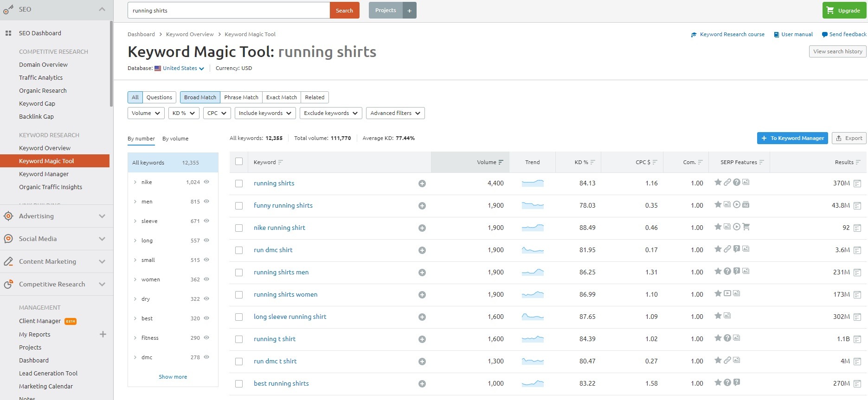
Task: Open Keyword Overview in sidebar
Action: click(x=45, y=148)
